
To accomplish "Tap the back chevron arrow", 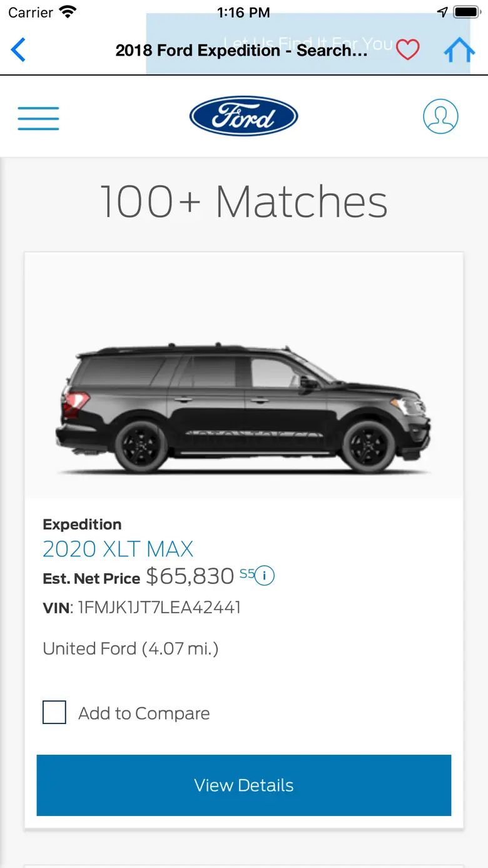I will [18, 50].
